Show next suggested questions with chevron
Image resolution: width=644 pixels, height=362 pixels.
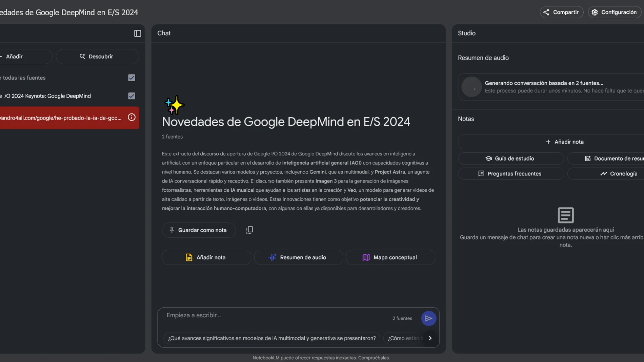pos(430,338)
